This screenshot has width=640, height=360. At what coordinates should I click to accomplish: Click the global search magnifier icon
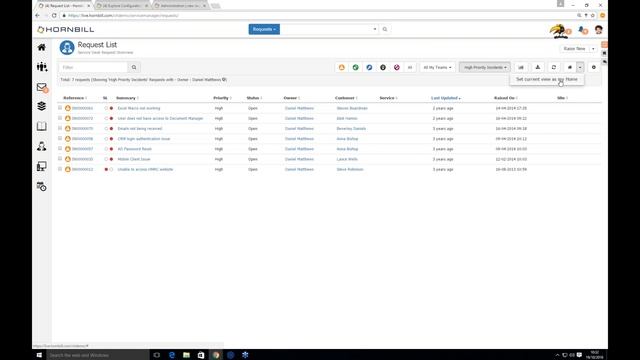pyautogui.click(x=384, y=29)
